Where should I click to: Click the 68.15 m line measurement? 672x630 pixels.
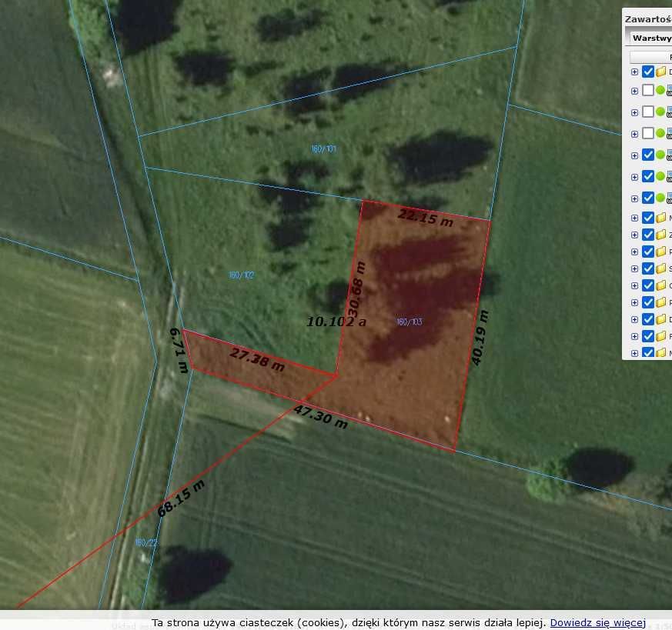click(181, 498)
